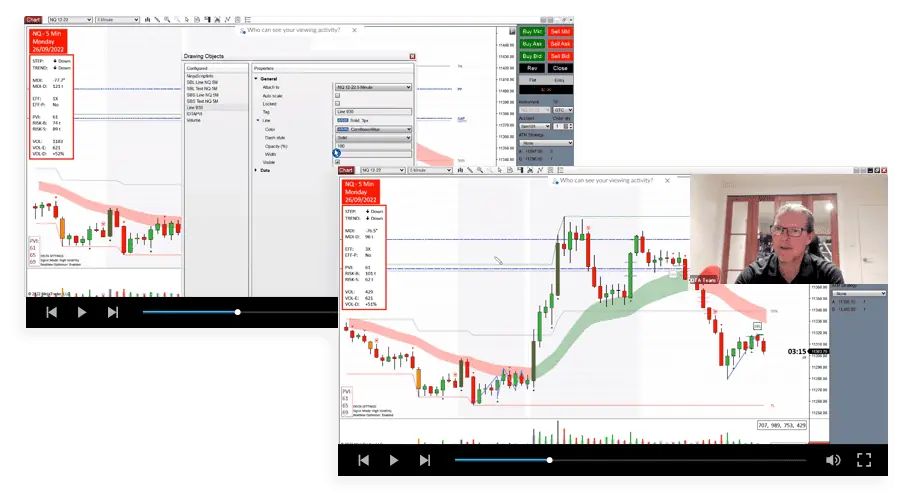The width and height of the screenshot is (900, 500).
Task: Switch to the Chart tab in back window
Action: tap(34, 19)
